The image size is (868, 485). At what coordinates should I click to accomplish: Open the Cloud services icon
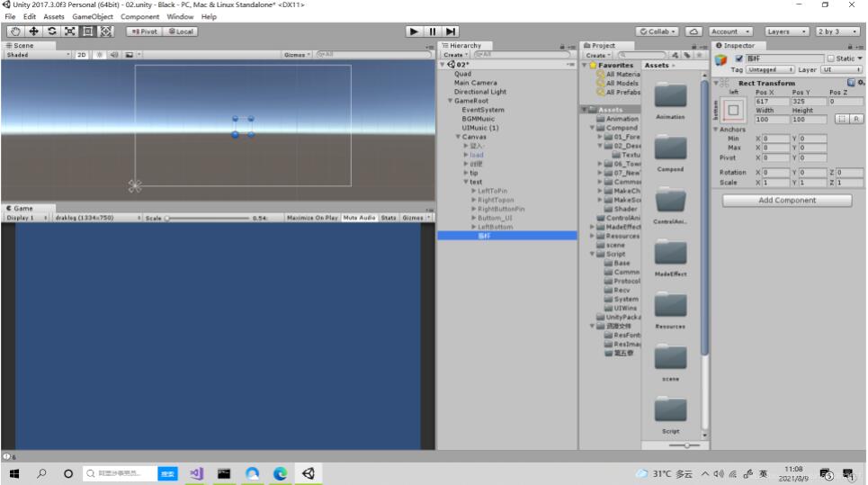[694, 31]
